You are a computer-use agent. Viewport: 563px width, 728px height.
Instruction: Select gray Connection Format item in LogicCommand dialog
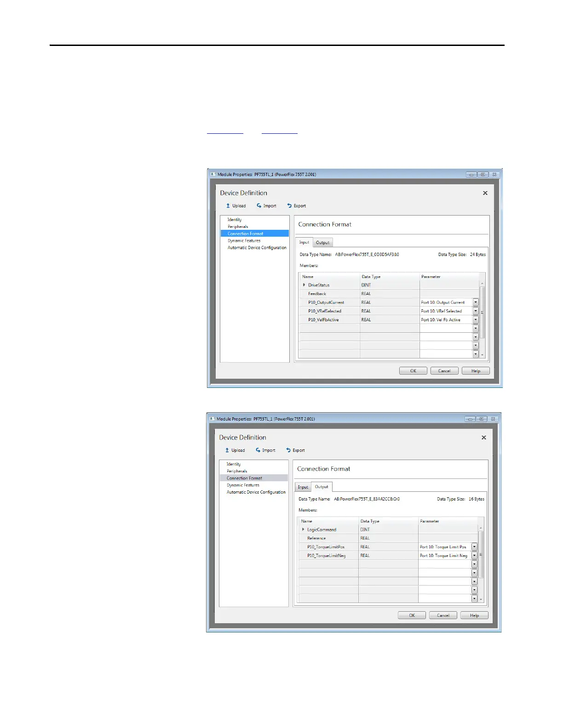[254, 478]
